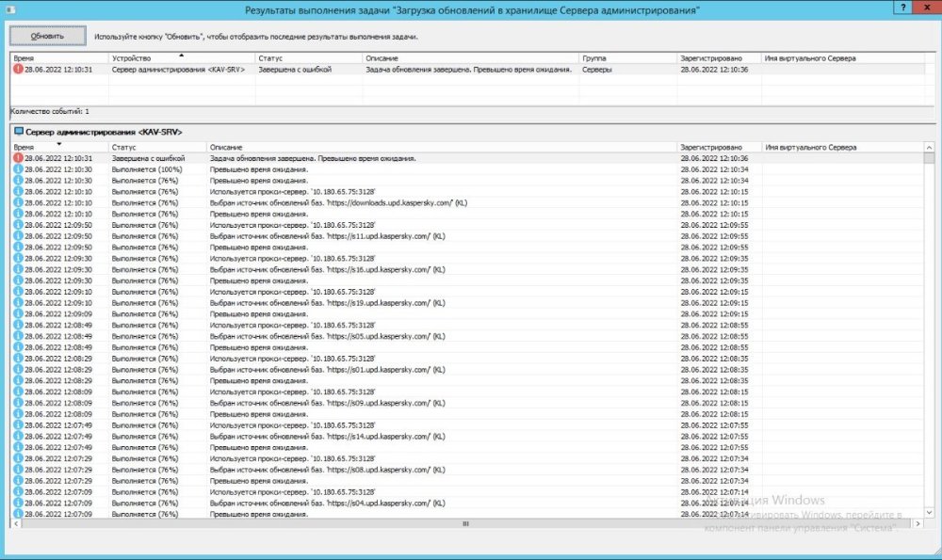942x560 pixels.
Task: Click the vertical scrollbar thumb
Action: click(930, 158)
